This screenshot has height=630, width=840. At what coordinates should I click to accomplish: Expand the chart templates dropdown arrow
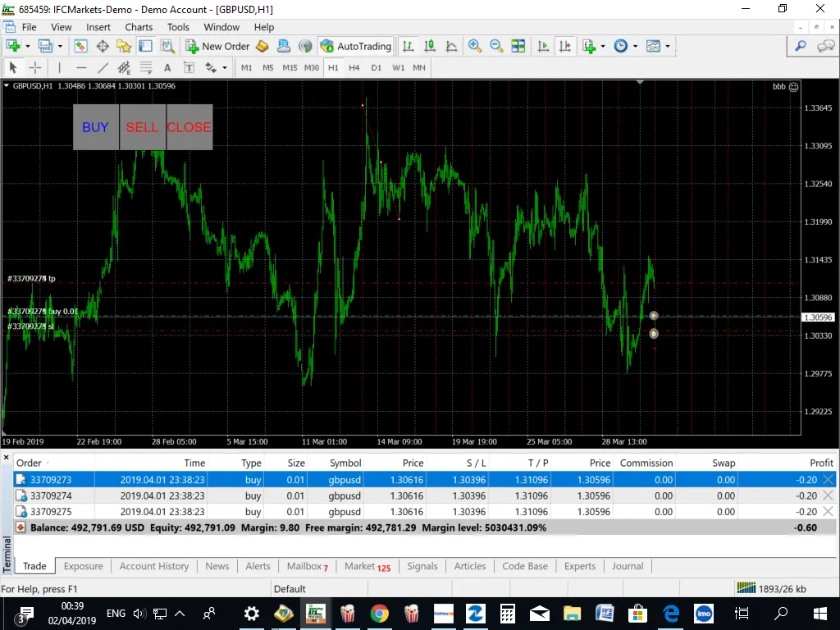[668, 46]
